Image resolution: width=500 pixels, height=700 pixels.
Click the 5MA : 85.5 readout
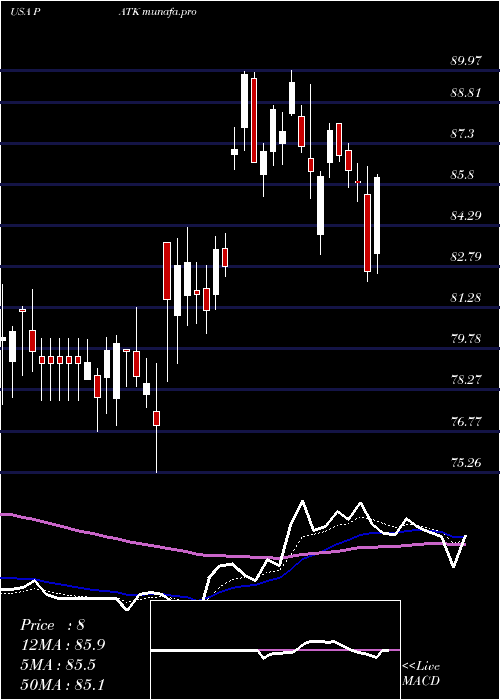pos(58,665)
